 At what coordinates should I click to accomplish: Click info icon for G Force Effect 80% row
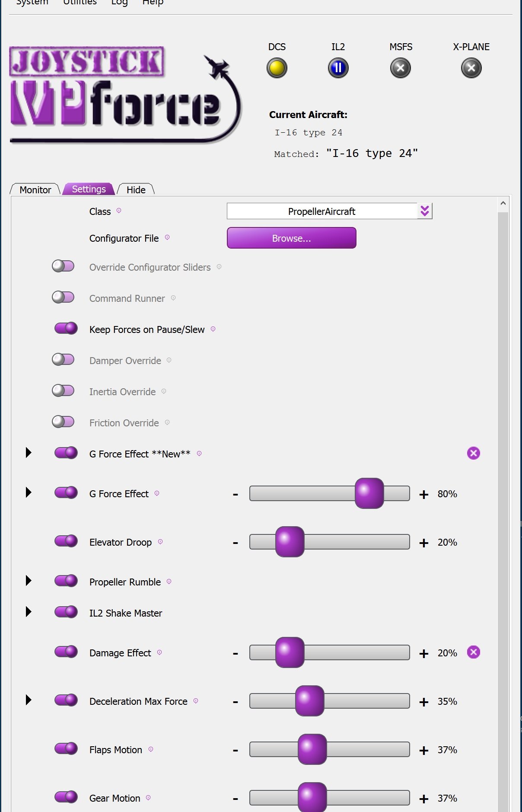(x=157, y=493)
